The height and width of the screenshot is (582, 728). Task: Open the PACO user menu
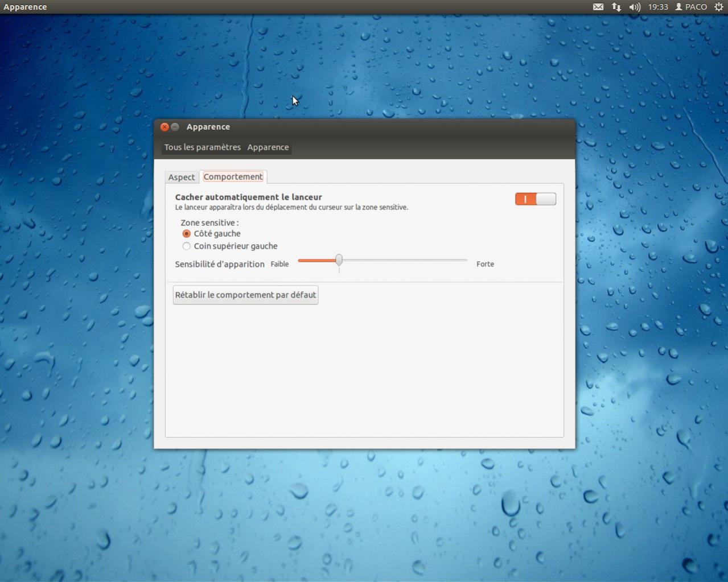pos(691,7)
